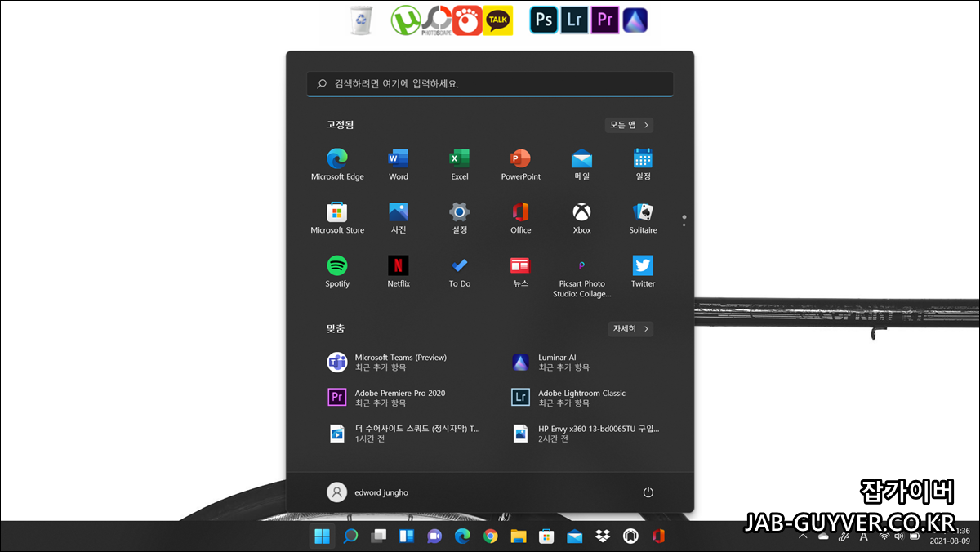Open the 메일 (Mail) app tile

click(581, 164)
